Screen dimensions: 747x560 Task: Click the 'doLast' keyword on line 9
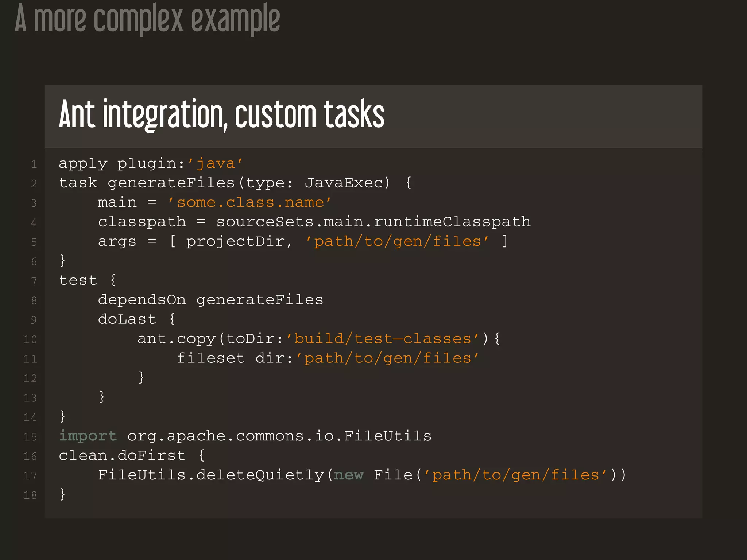click(x=127, y=319)
